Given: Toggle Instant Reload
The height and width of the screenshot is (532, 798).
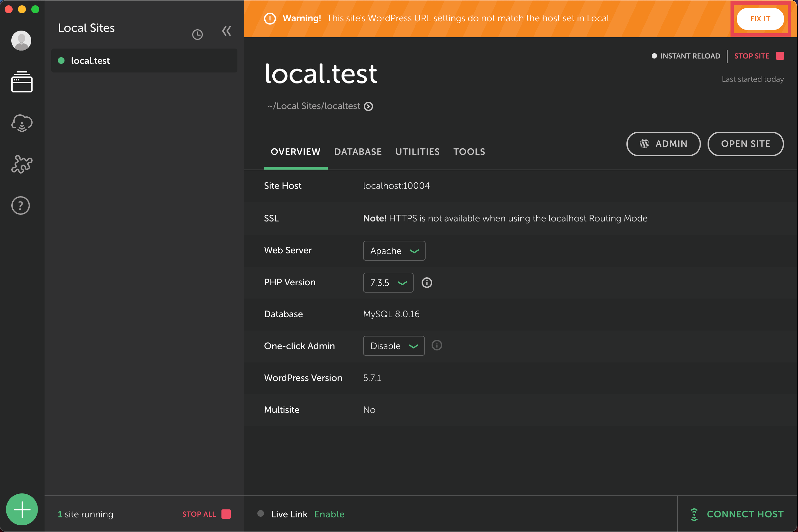Looking at the screenshot, I should (686, 56).
